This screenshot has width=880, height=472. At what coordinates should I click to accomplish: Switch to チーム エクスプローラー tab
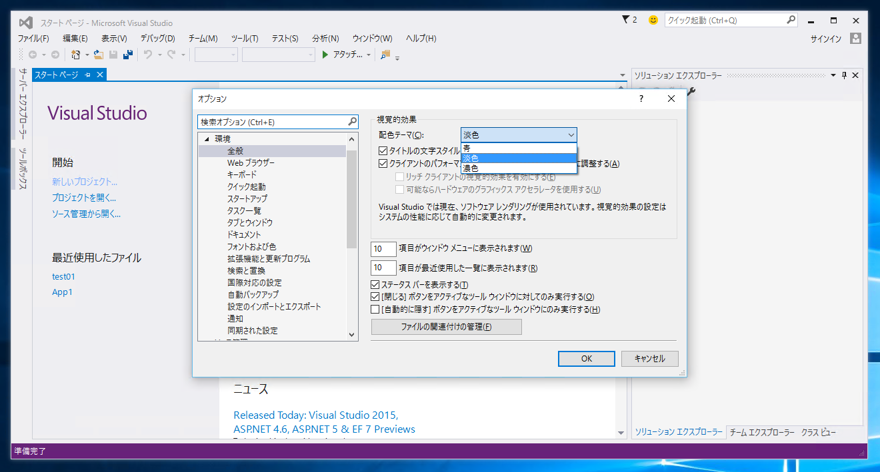pos(762,432)
